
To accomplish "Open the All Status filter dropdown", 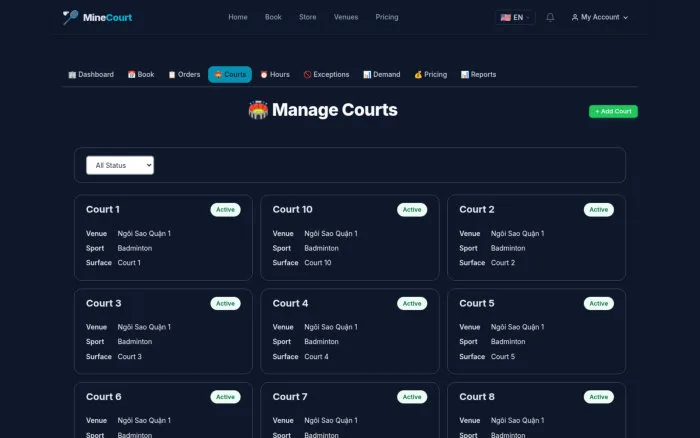I will pyautogui.click(x=120, y=165).
